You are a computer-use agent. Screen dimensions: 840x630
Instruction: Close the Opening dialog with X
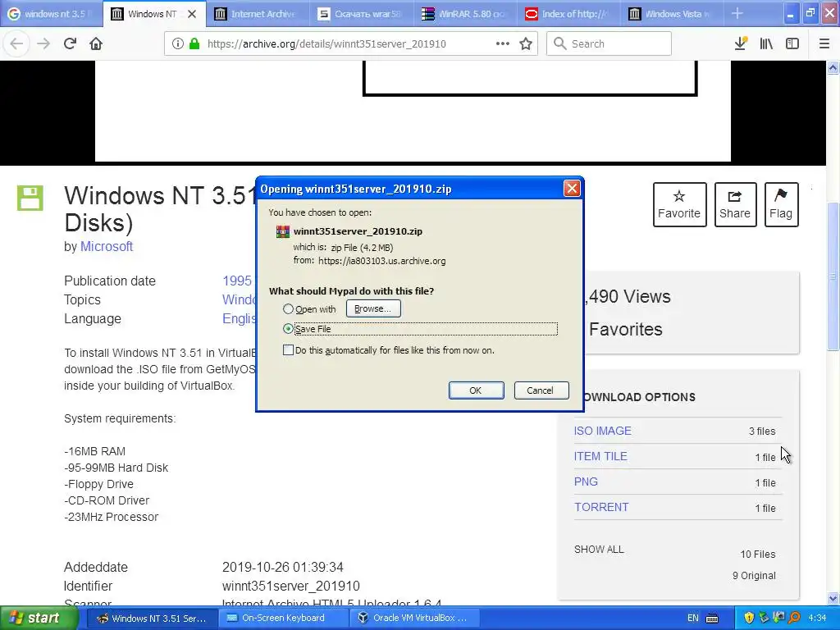pos(572,189)
